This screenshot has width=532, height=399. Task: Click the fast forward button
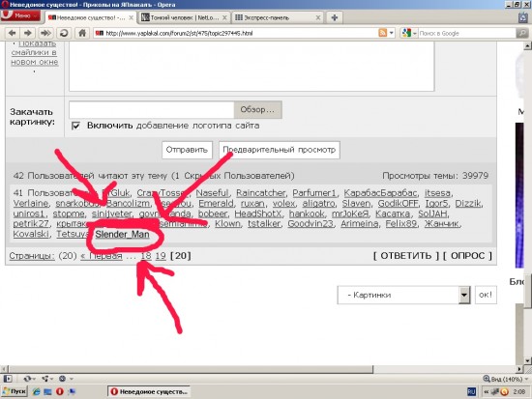coord(45,33)
